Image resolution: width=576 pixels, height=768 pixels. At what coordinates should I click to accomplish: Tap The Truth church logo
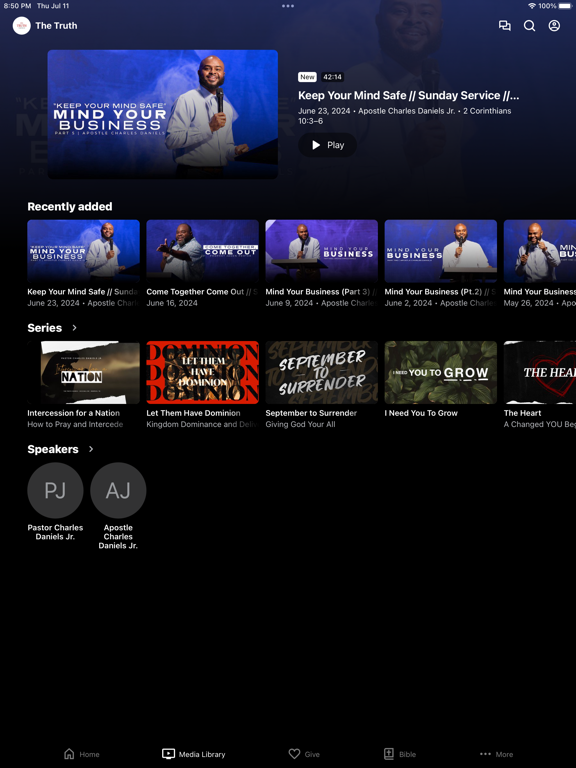22,25
